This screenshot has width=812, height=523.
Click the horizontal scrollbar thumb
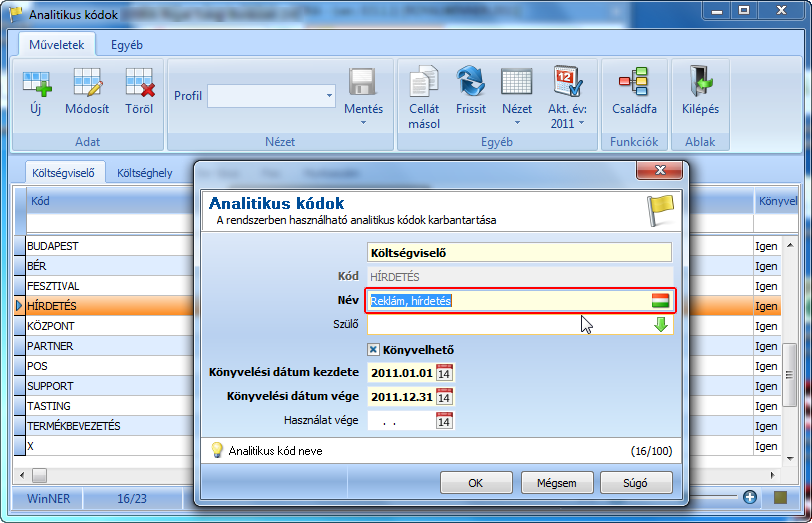point(39,475)
